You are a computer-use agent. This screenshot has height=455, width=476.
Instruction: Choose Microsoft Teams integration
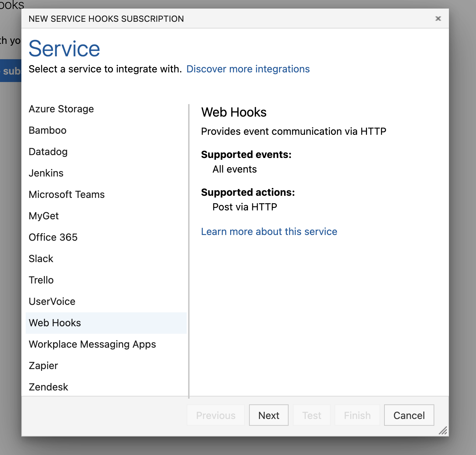click(67, 194)
